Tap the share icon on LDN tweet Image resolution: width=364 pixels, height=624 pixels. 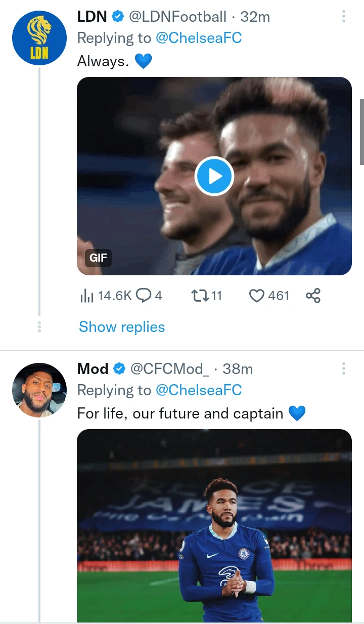point(313,296)
